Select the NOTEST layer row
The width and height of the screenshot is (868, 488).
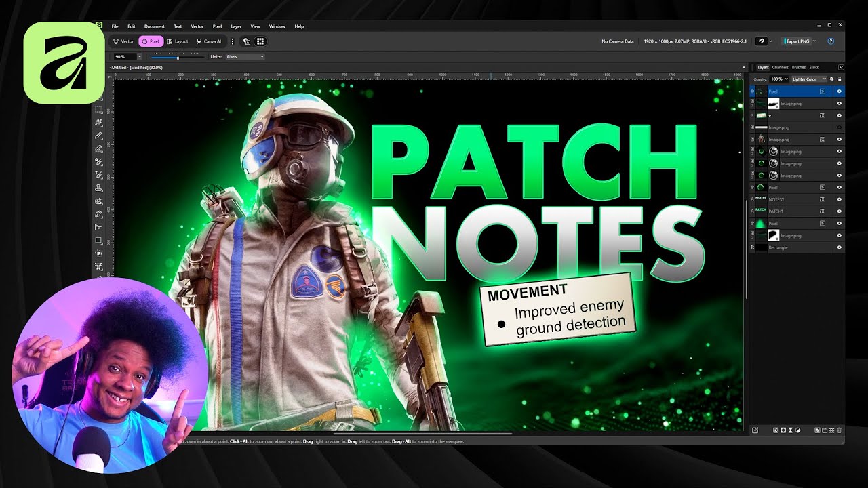pyautogui.click(x=797, y=199)
